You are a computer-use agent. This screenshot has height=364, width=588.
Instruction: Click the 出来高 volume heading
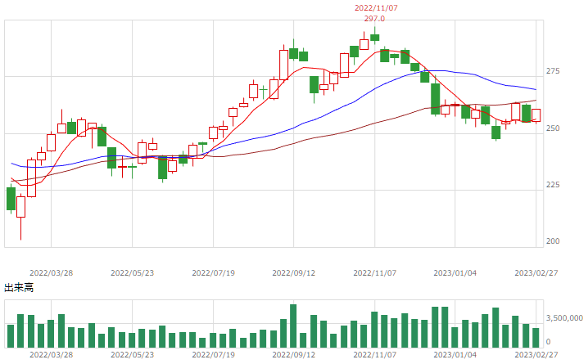(x=19, y=288)
